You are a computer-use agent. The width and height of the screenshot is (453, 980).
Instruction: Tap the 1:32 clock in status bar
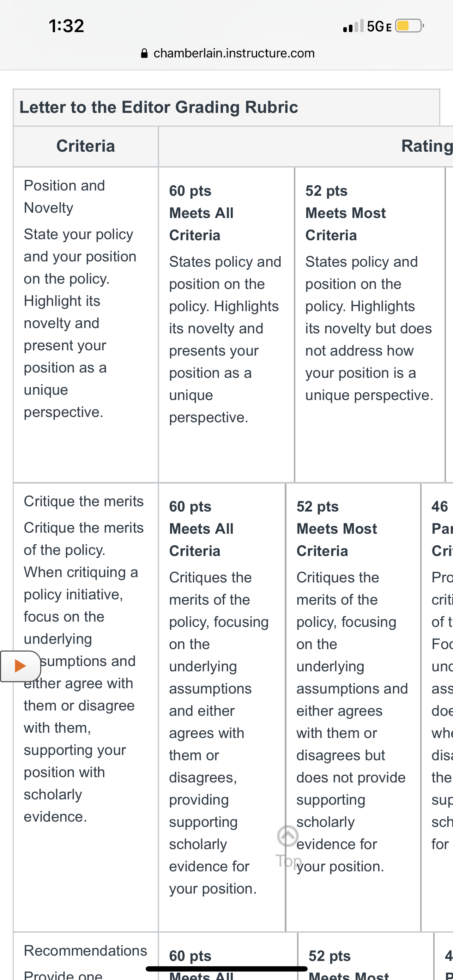(67, 26)
